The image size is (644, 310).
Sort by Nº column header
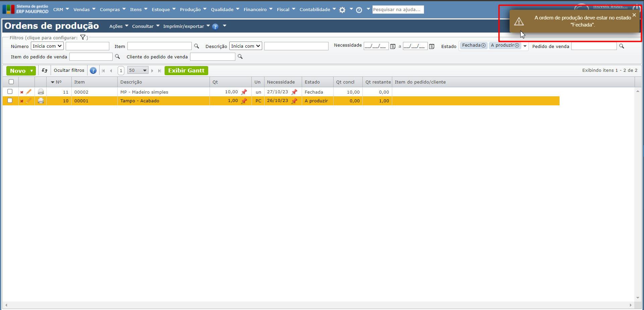(59, 82)
